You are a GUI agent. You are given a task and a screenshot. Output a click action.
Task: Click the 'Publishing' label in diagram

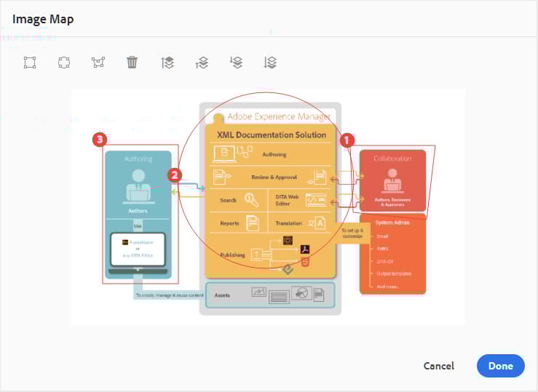[233, 255]
